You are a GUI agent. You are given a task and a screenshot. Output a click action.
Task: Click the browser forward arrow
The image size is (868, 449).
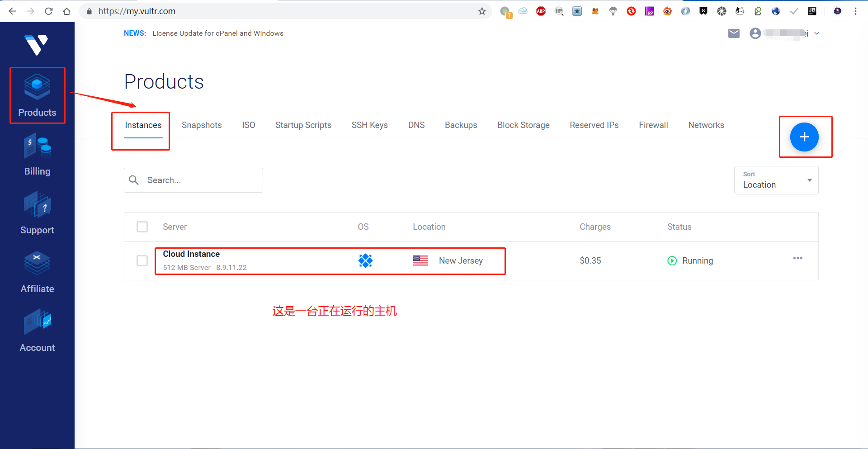(31, 11)
